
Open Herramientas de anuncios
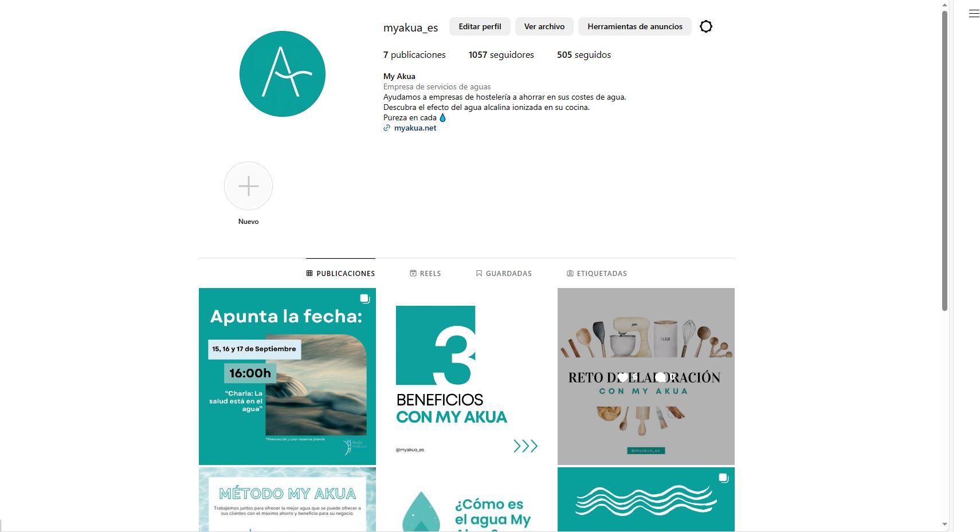click(635, 26)
